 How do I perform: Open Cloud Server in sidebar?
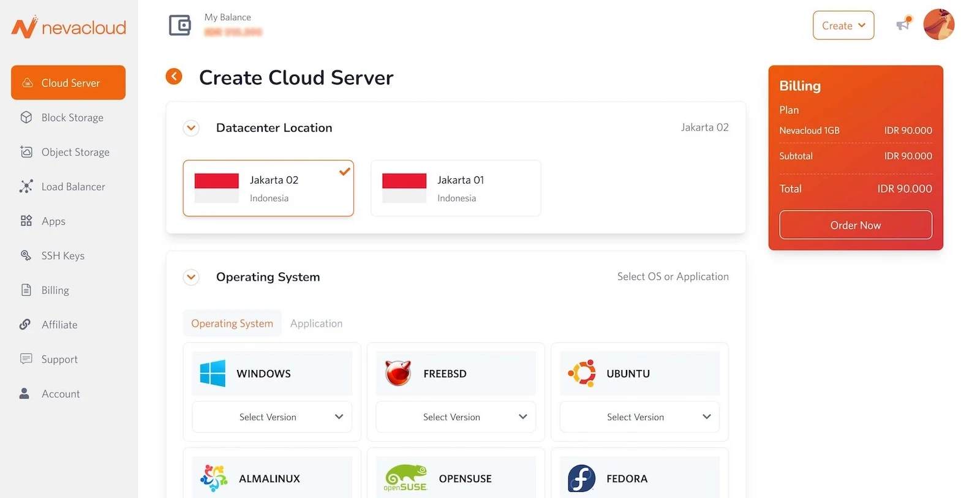click(x=68, y=83)
